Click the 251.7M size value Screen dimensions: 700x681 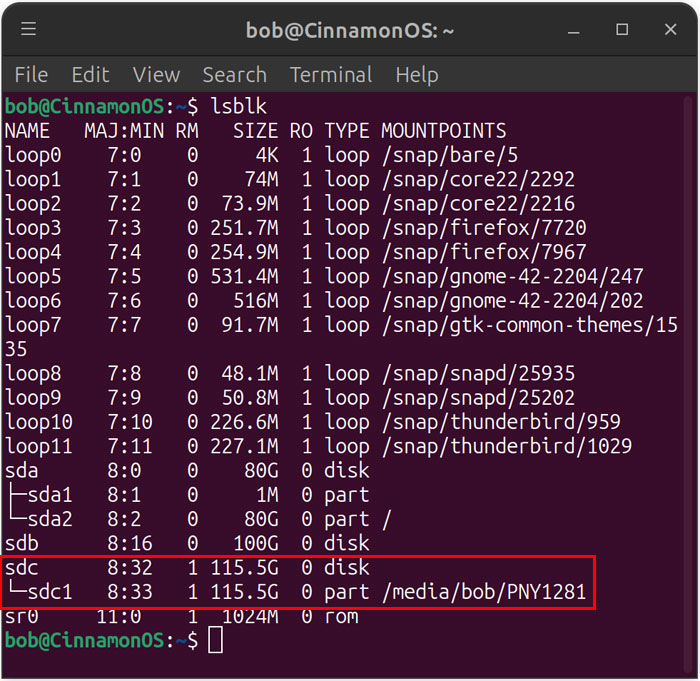244,228
